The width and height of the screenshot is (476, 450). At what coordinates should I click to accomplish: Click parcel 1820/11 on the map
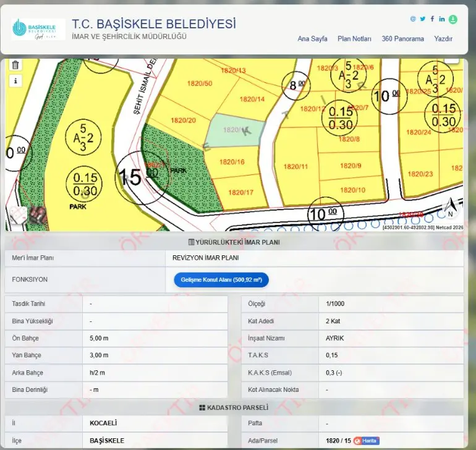[295, 167]
